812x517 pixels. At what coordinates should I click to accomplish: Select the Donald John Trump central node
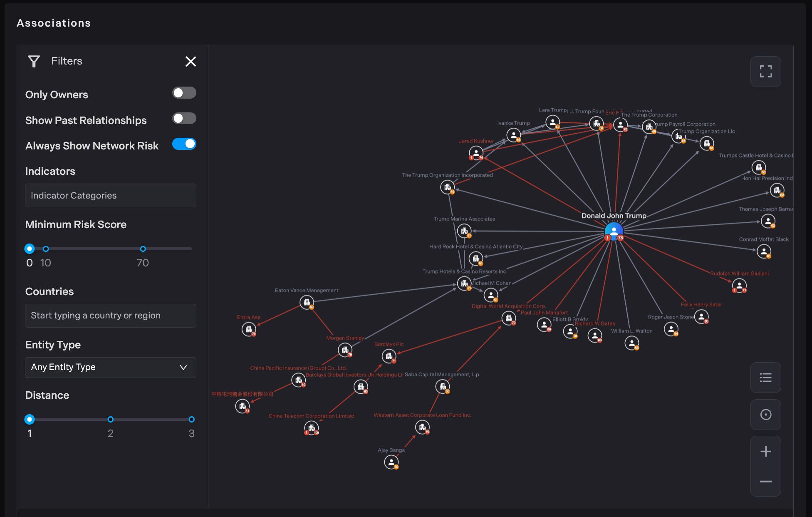coord(614,231)
